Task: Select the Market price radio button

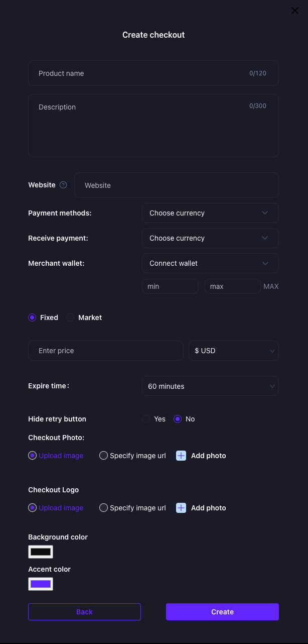Action: pyautogui.click(x=70, y=317)
